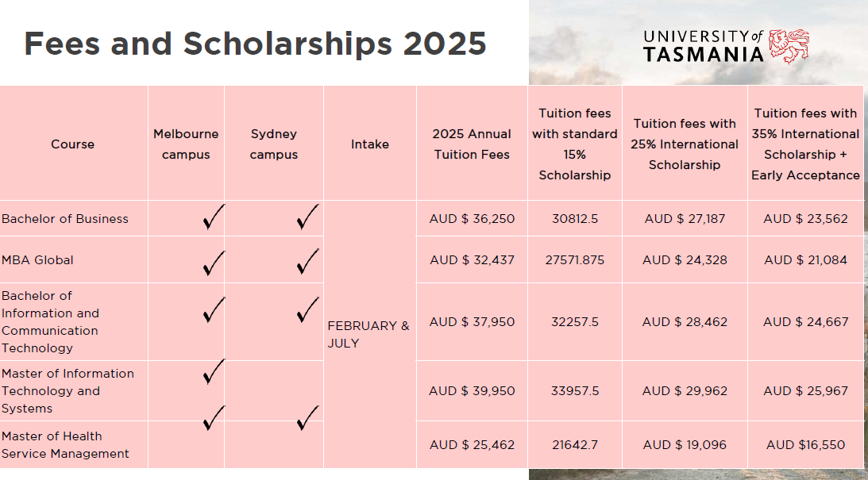Select the Course column header
Image resolution: width=868 pixels, height=480 pixels.
pos(72,144)
